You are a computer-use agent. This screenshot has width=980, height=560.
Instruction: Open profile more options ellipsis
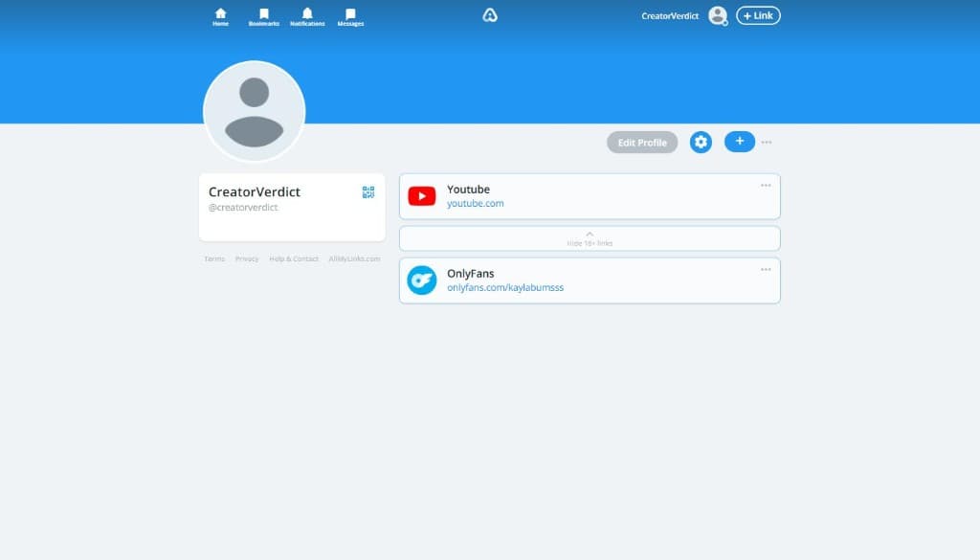767,143
